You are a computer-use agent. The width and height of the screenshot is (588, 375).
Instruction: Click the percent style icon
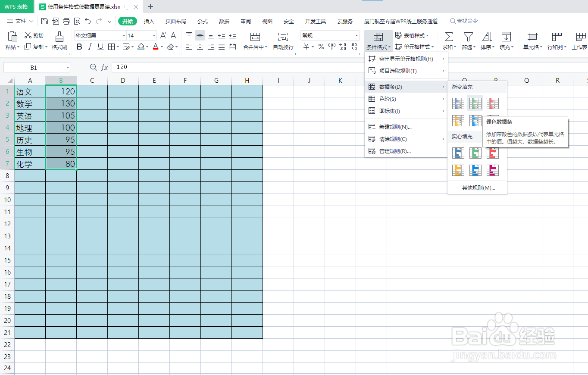tap(321, 47)
